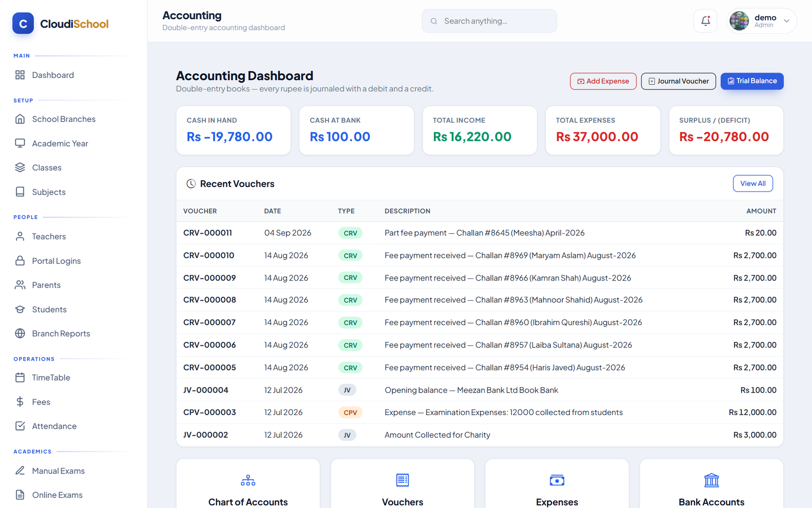Click the Subjects book icon
This screenshot has width=812, height=508.
[x=20, y=192]
